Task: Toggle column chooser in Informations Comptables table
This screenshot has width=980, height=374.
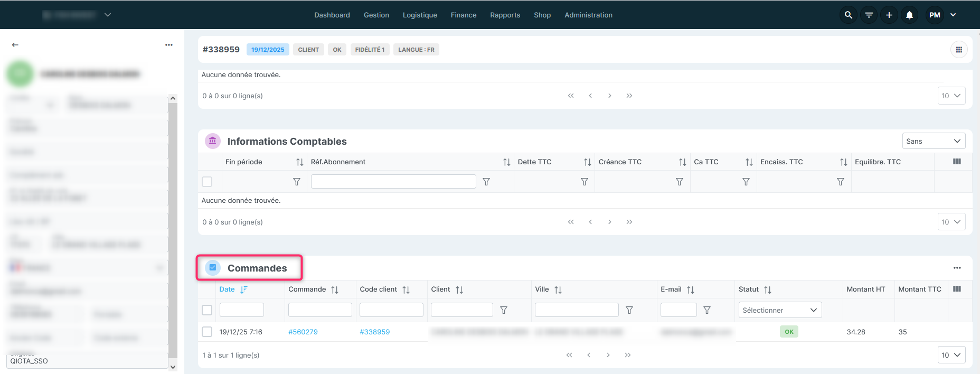Action: click(x=957, y=162)
